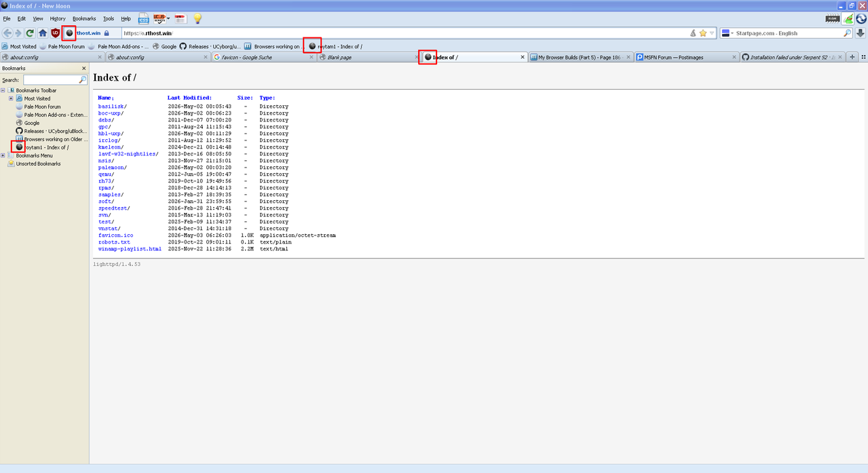
Task: Click the blue circular arrows restart icon
Action: [x=861, y=18]
